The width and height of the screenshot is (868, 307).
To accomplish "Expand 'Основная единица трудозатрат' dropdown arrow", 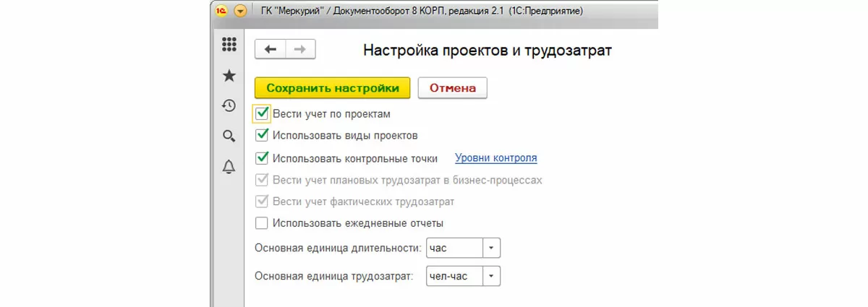I will pos(491,276).
